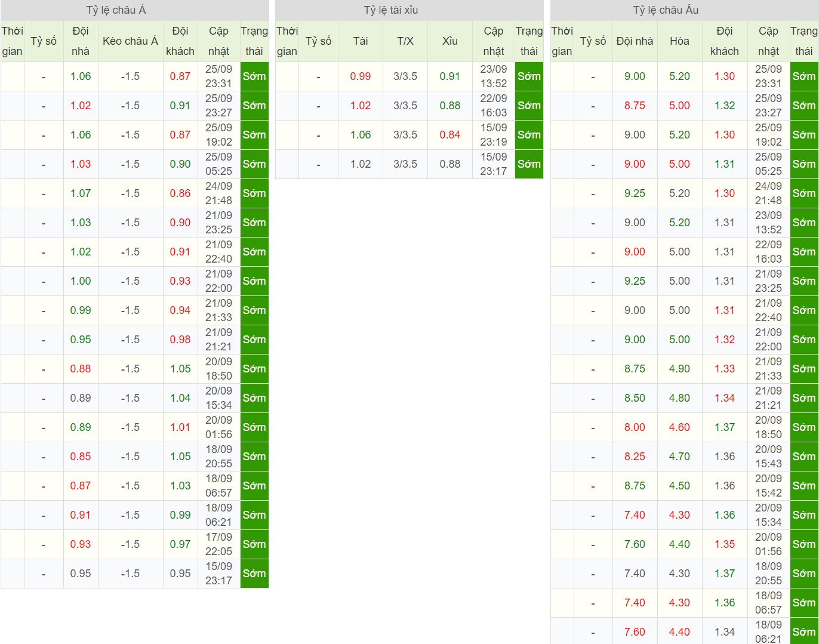The height and width of the screenshot is (644, 819).
Task: Click away odds 0.94 in Asian table
Action: [x=180, y=310]
